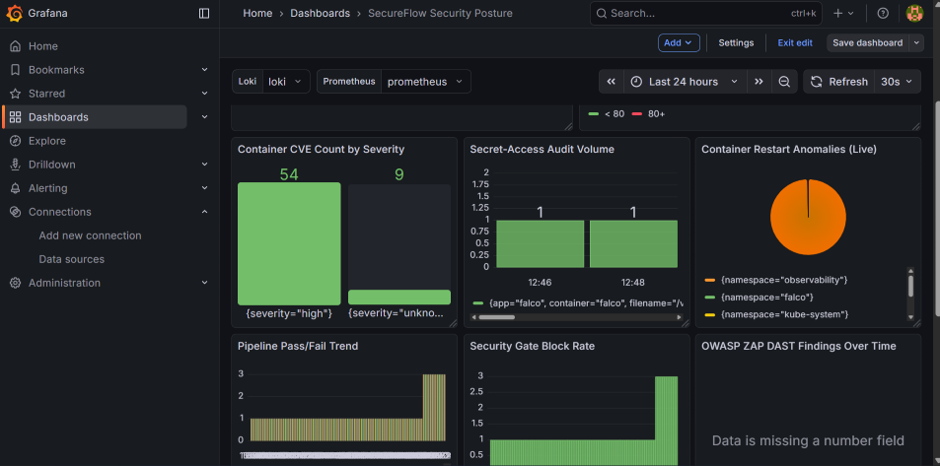Expand the Starred section chevron
The height and width of the screenshot is (466, 940).
point(204,94)
